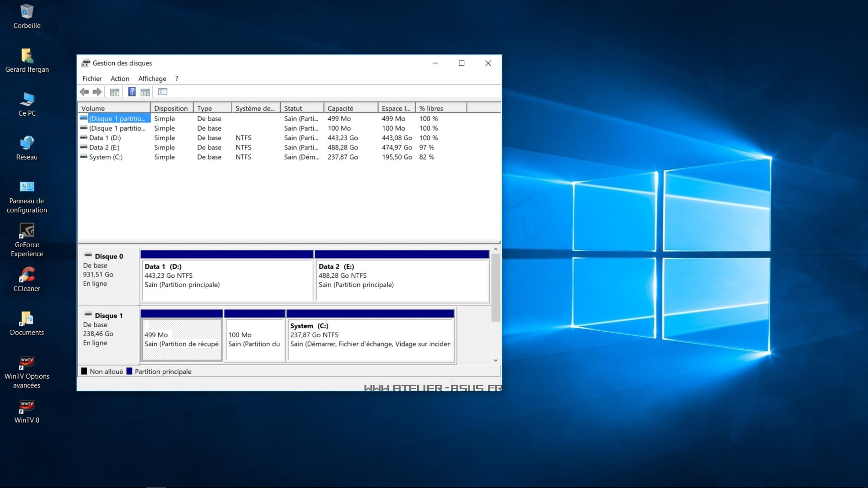This screenshot has height=488, width=868.
Task: Select the 100 Mo partition block on Disque 1
Action: [x=254, y=339]
